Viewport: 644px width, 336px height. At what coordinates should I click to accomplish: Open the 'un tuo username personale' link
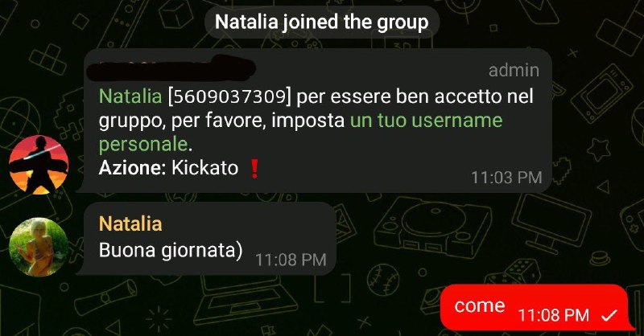click(300, 132)
